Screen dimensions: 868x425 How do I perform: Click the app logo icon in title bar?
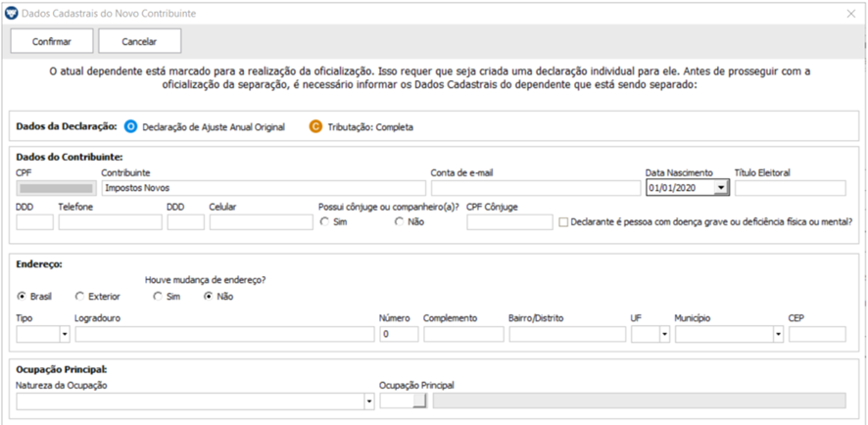pyautogui.click(x=11, y=14)
